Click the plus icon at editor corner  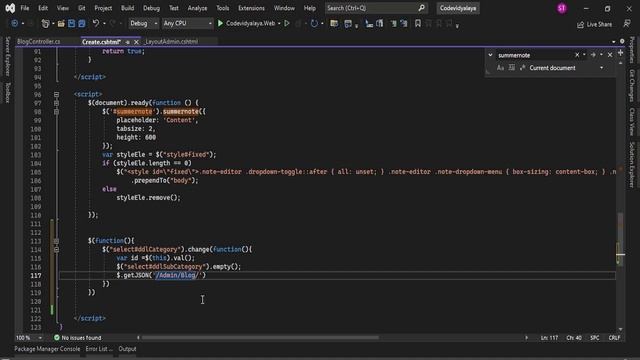coord(620,53)
